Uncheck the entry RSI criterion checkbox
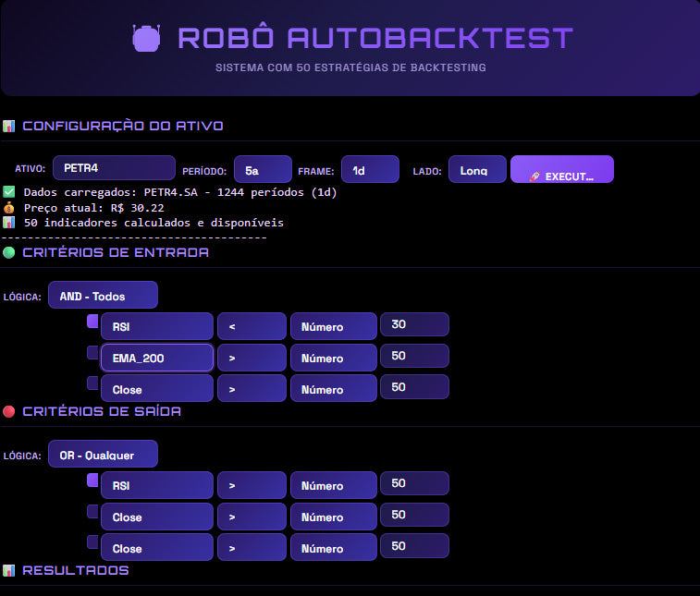This screenshot has height=596, width=700. tap(92, 322)
